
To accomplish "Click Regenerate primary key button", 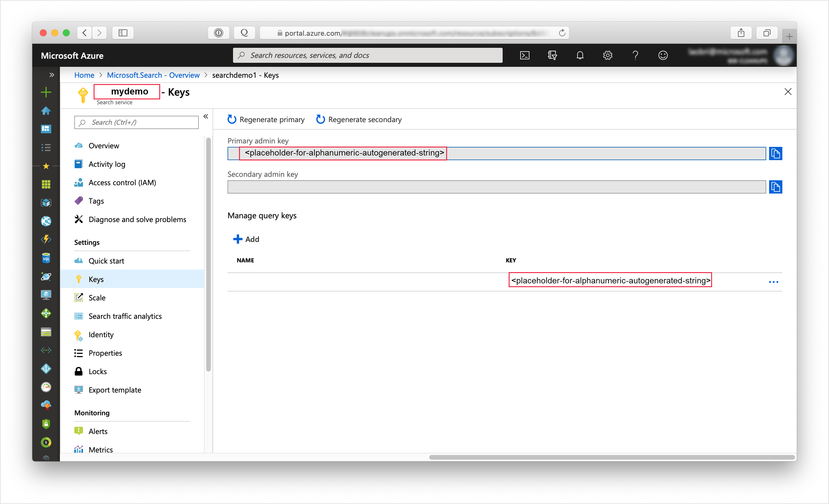I will (266, 119).
